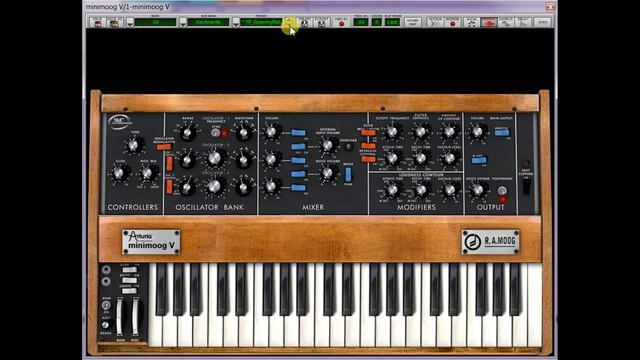This screenshot has width=640, height=360.
Task: Toggle the Oscillator Modulation orange switch
Action: [x=164, y=147]
